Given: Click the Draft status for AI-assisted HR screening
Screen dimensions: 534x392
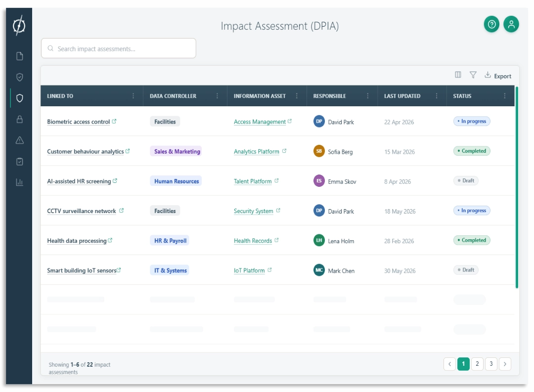Looking at the screenshot, I should tap(466, 180).
